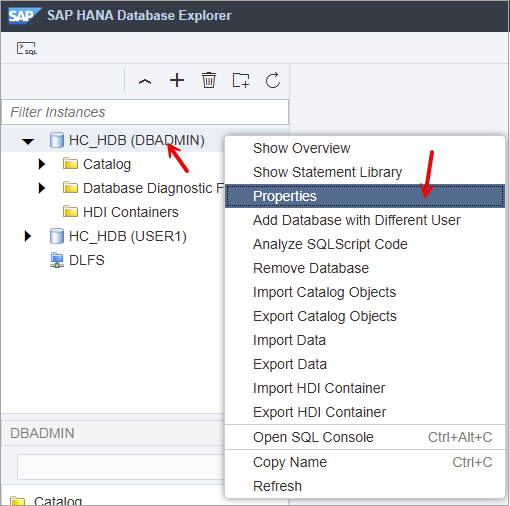Click the HDI Containers folder icon

(x=70, y=211)
